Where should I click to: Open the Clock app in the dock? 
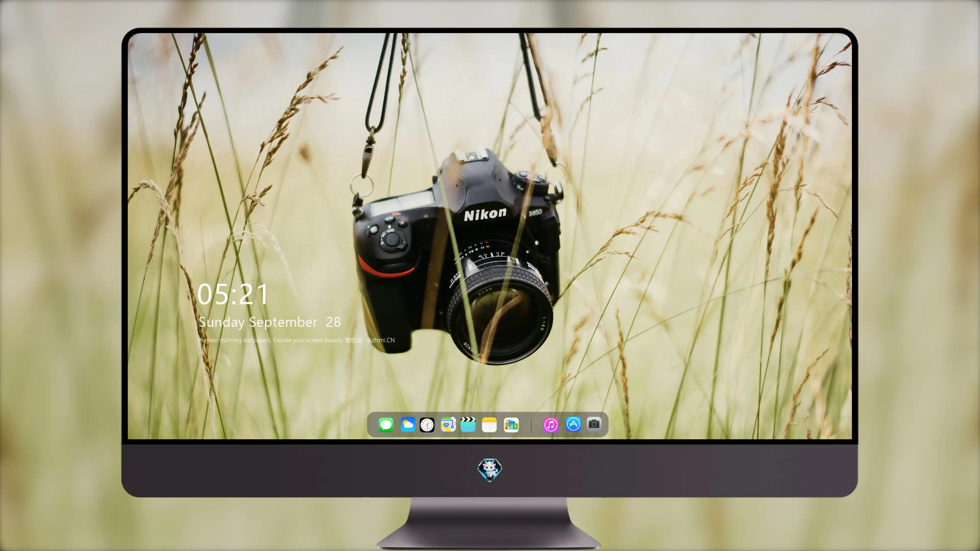coord(427,425)
